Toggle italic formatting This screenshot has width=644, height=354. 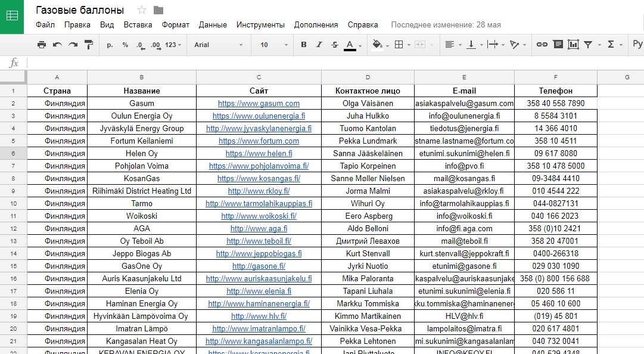(319, 45)
